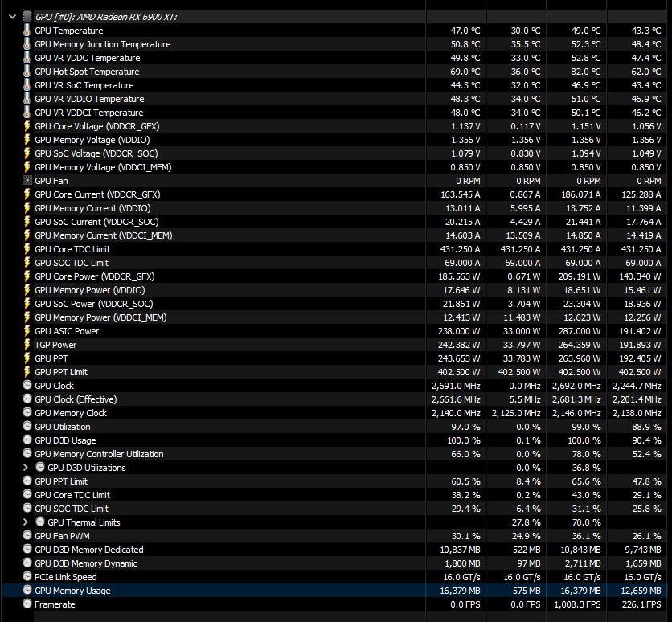Click lightning icon of GPU Memory Voltage (VDDIO)

27,140
